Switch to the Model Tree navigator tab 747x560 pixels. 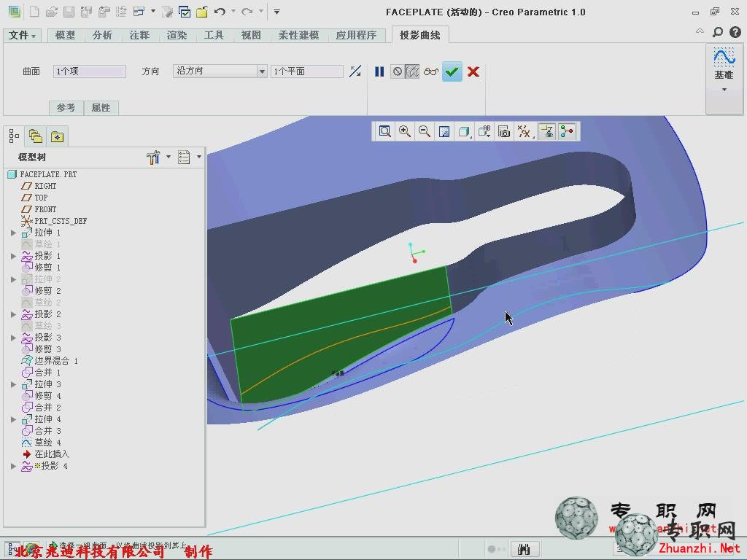tap(14, 136)
